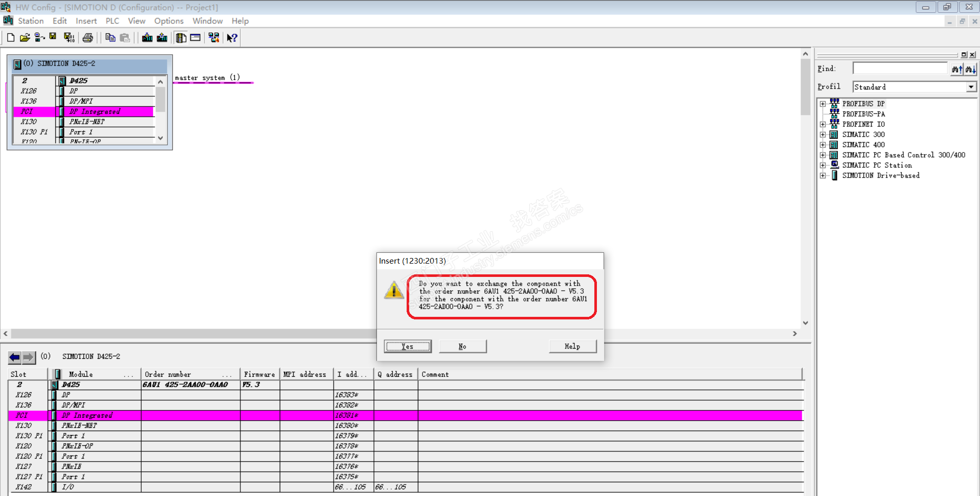Select the DP Integrated row in the rack view
The width and height of the screenshot is (980, 496).
(84, 112)
